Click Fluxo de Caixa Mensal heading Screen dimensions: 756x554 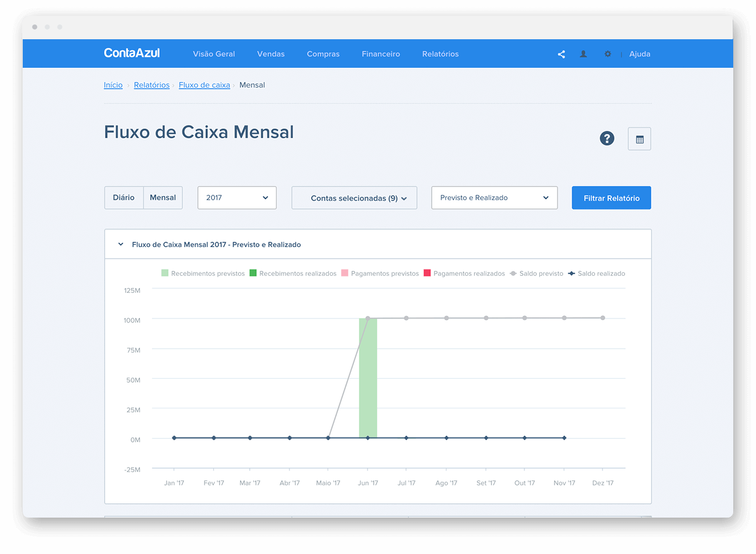(199, 132)
